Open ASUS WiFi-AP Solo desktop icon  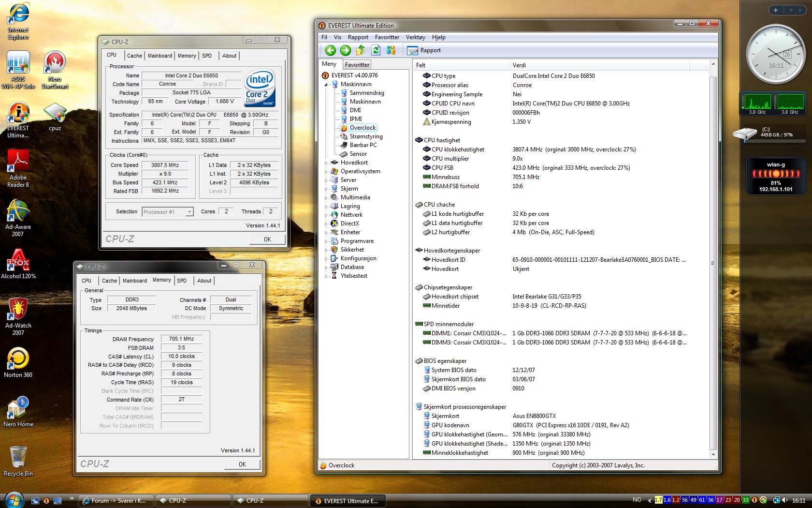tap(18, 70)
